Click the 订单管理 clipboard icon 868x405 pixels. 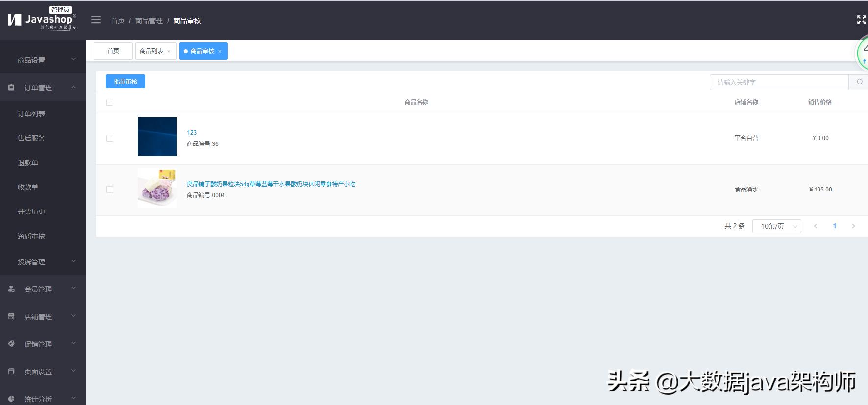point(11,87)
